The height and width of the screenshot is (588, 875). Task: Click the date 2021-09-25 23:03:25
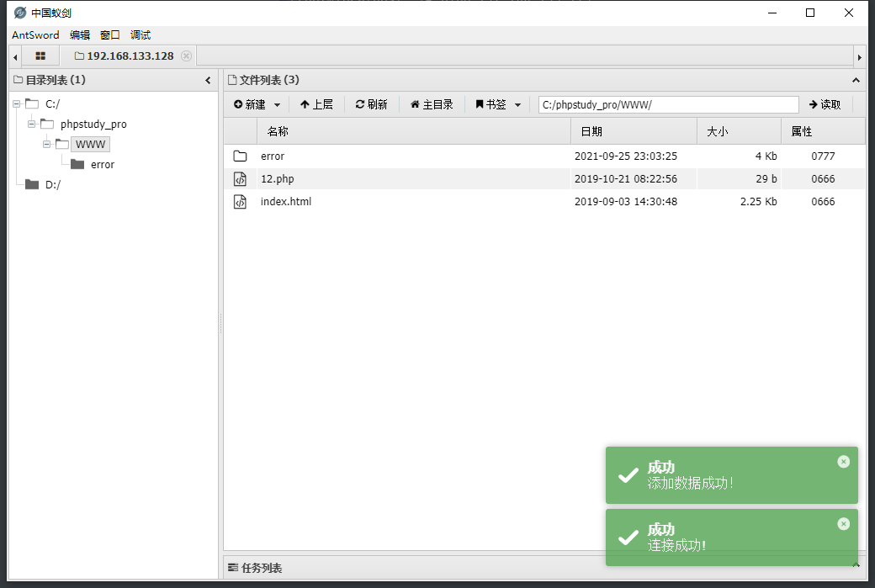pos(626,156)
